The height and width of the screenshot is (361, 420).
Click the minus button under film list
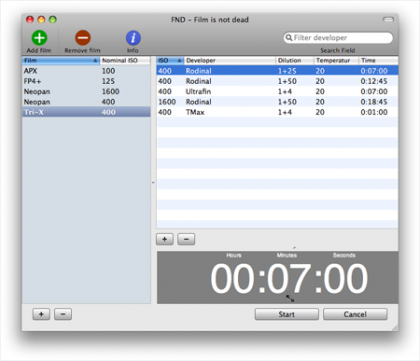click(x=63, y=314)
